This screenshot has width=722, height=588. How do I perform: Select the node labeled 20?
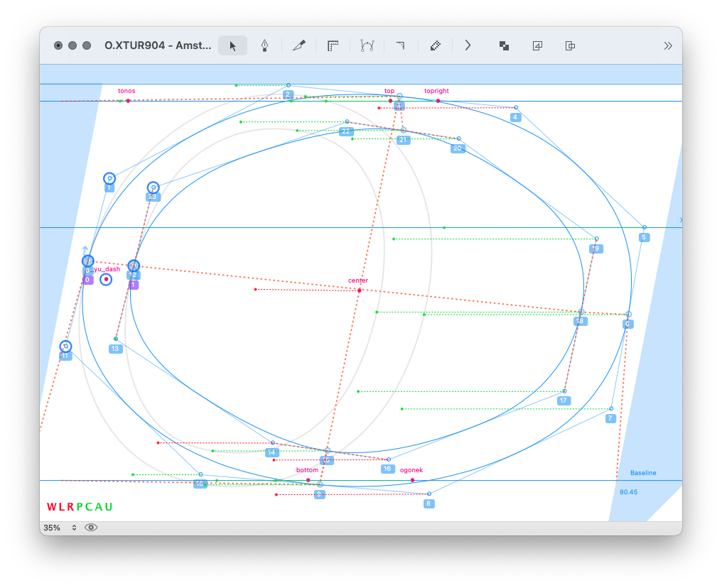tap(459, 138)
